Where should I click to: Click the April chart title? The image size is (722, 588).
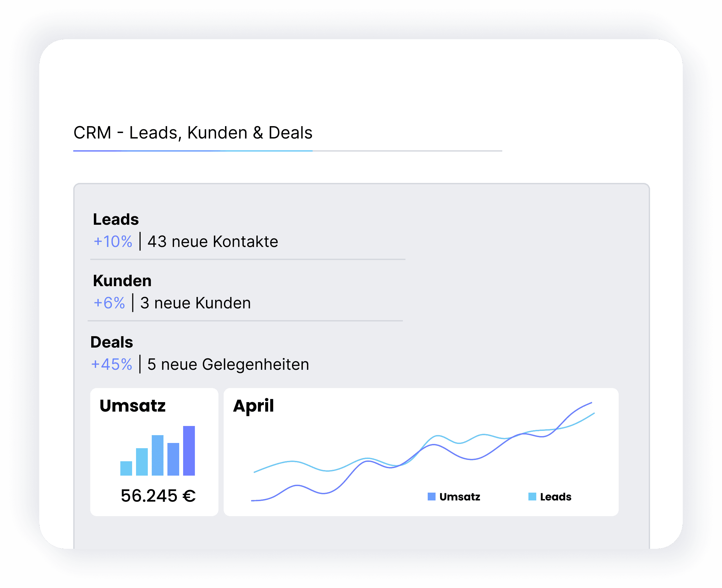(x=253, y=405)
